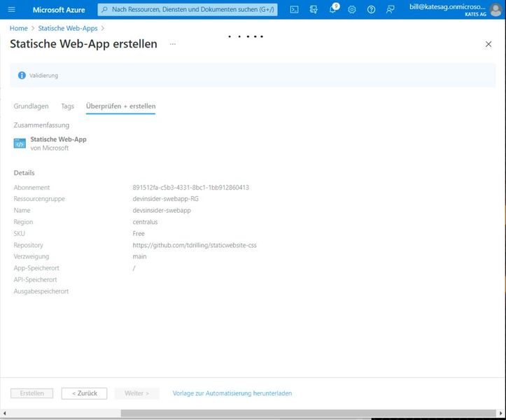This screenshot has height=420, width=506.
Task: Click the horizontal scrollbar thumb
Action: click(308, 413)
